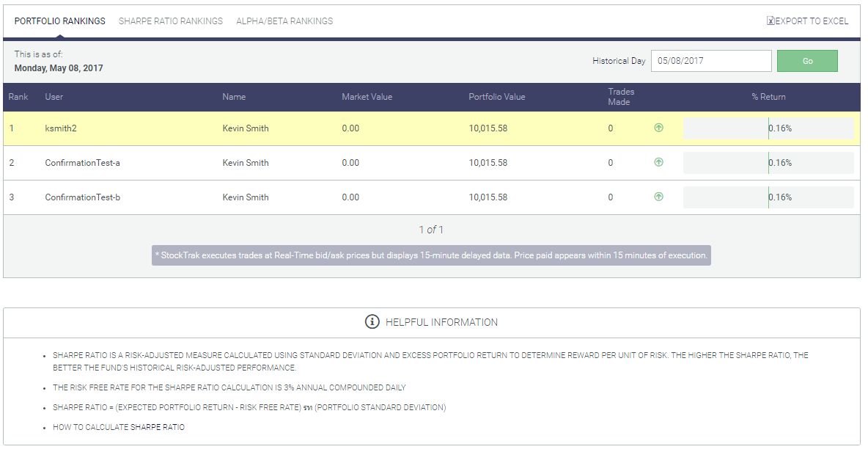Focus the Historical Day date field
The width and height of the screenshot is (868, 452).
coord(711,61)
